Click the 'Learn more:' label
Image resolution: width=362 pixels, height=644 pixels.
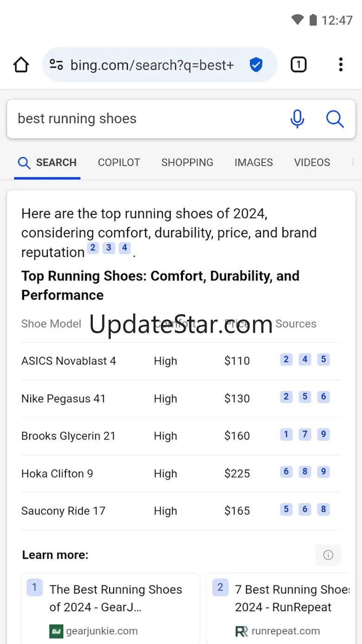55,555
